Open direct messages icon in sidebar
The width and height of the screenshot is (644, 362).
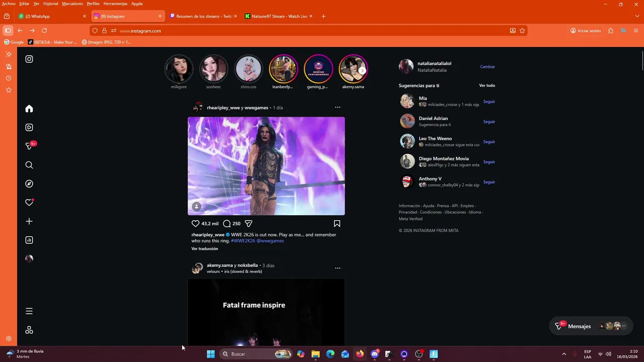tap(29, 146)
